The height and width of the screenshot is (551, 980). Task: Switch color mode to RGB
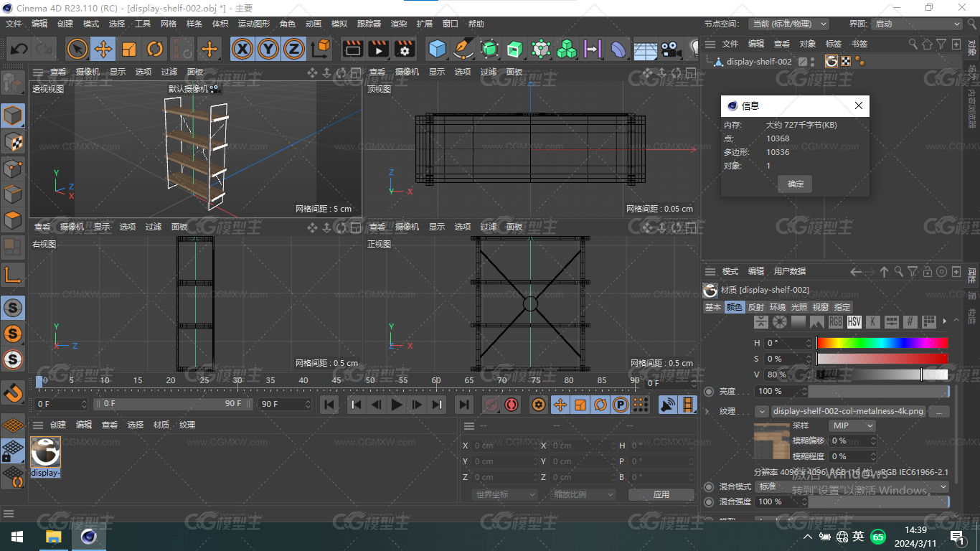(835, 322)
